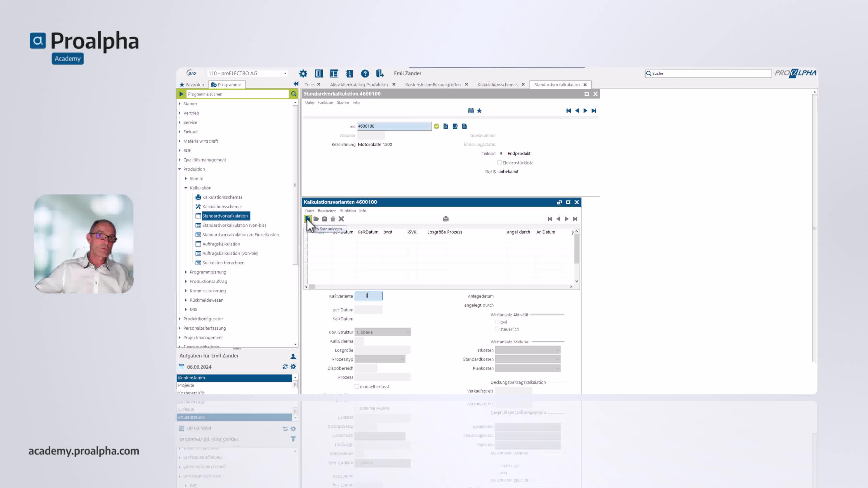
Task: Click the star favorite icon in Standardvorkalkulation toolbar
Action: coord(479,111)
